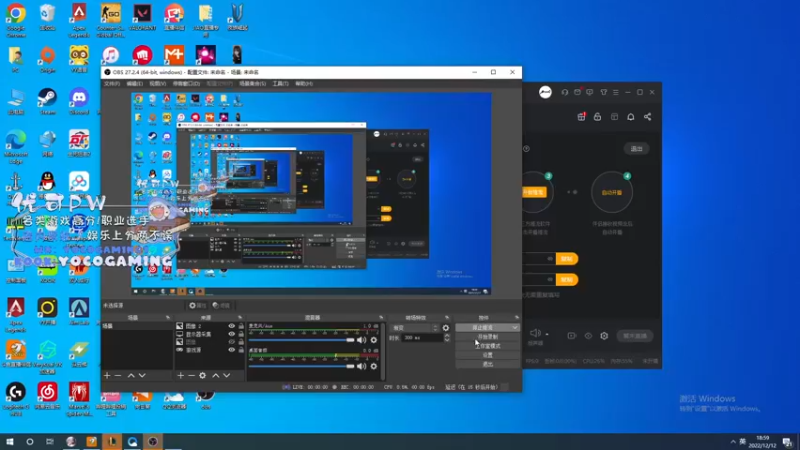Move scene up with Scenes panel up arrow

pos(131,376)
